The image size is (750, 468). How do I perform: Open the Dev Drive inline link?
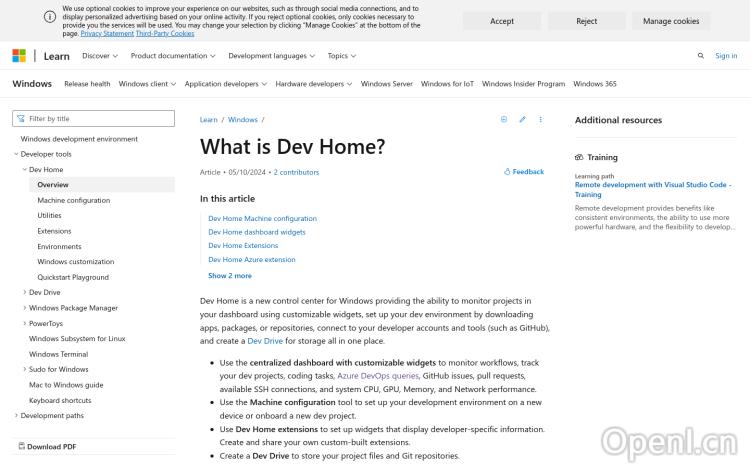[x=265, y=341]
